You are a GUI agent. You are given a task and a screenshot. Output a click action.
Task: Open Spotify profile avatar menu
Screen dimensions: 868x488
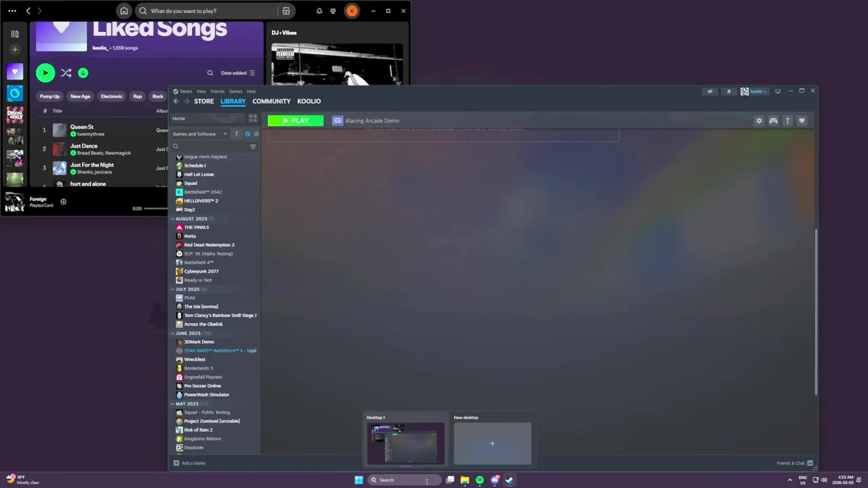pos(352,11)
